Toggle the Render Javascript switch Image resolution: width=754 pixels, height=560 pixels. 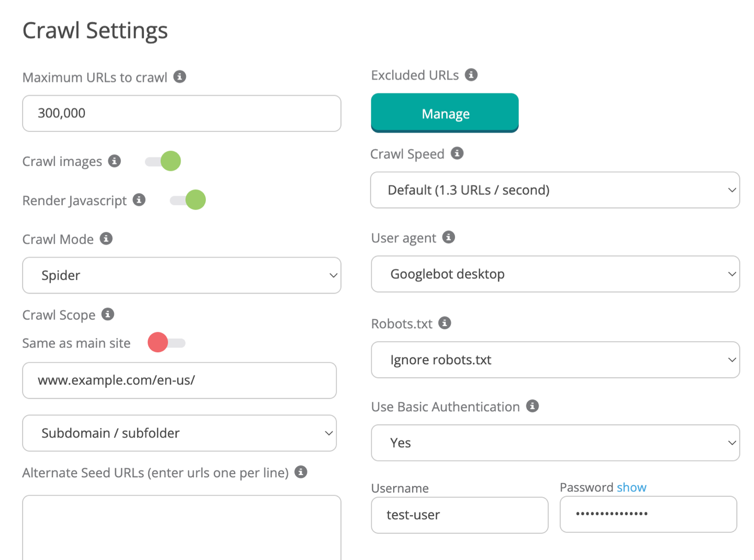tap(188, 200)
